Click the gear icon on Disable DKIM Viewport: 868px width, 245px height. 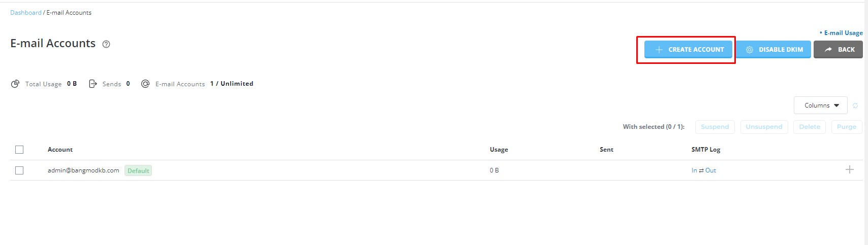tap(749, 50)
